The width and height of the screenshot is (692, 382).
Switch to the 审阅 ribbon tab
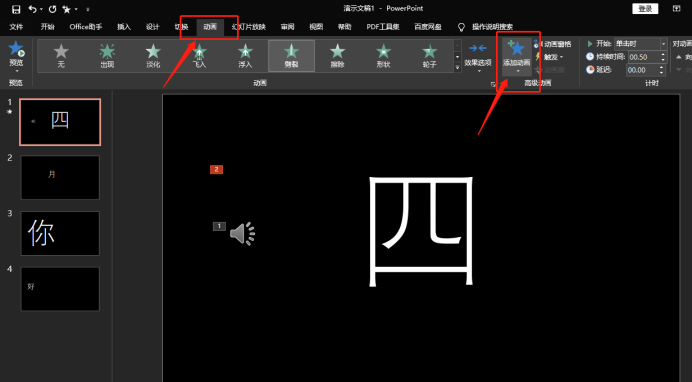287,27
